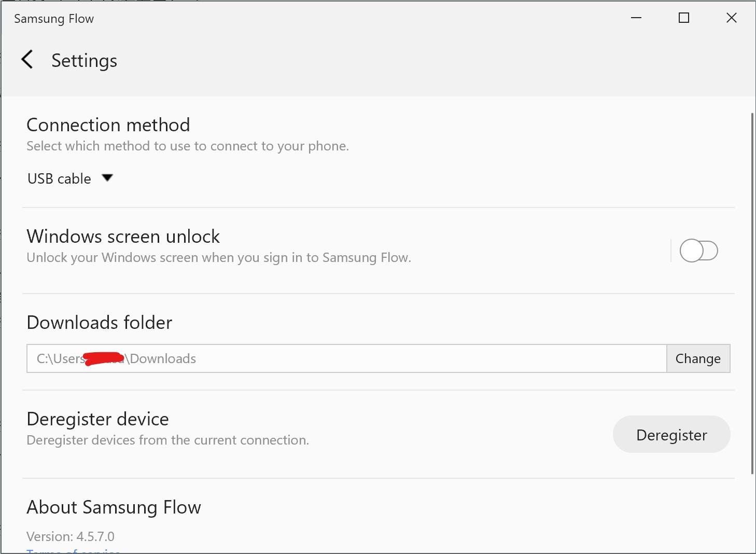This screenshot has width=756, height=554.
Task: Select the Connection method section heading
Action: click(x=108, y=124)
